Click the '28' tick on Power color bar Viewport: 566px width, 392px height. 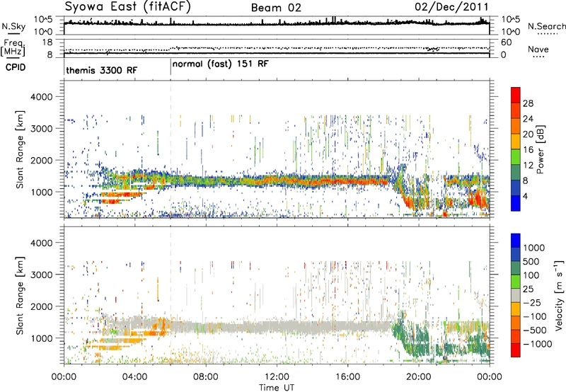528,103
